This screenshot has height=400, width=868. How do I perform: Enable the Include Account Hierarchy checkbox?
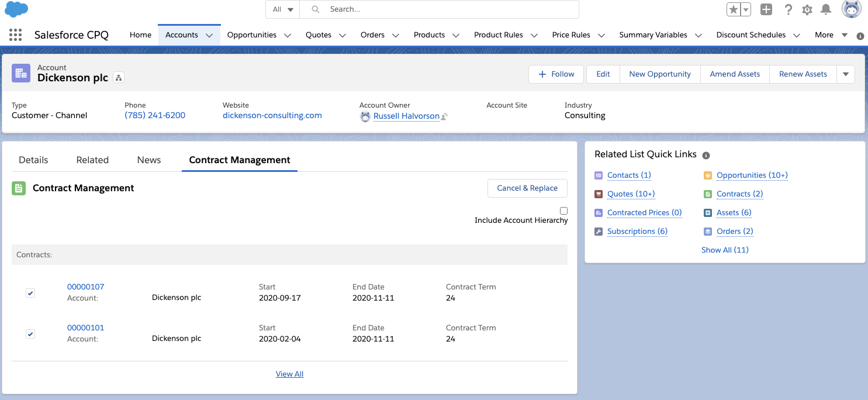click(563, 211)
